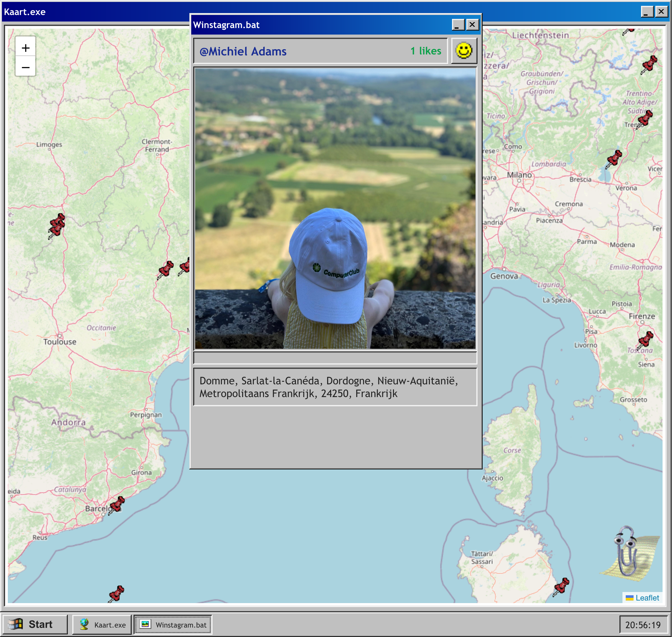
Task: Zoom in with the plus button
Action: pyautogui.click(x=25, y=48)
